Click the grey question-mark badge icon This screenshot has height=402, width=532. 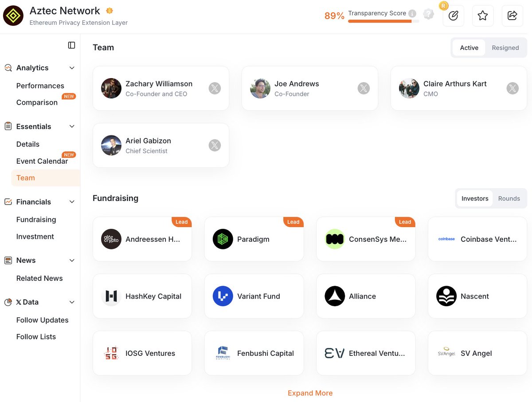tap(428, 14)
